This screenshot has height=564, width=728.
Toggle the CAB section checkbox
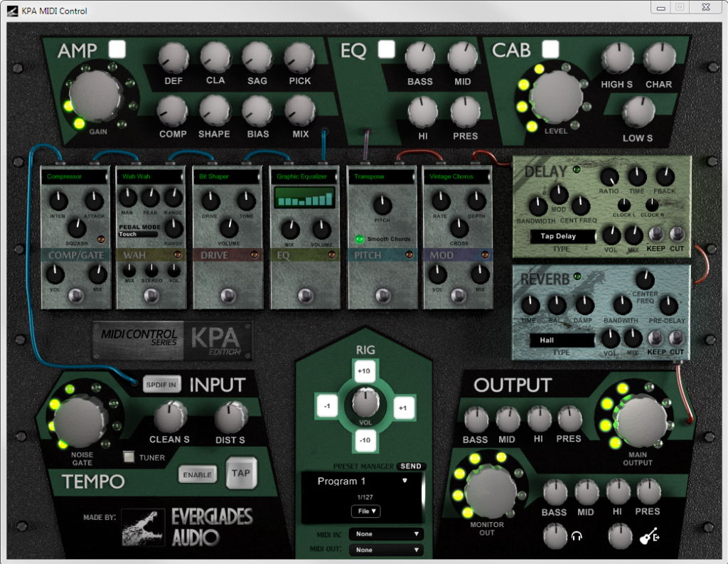[550, 49]
